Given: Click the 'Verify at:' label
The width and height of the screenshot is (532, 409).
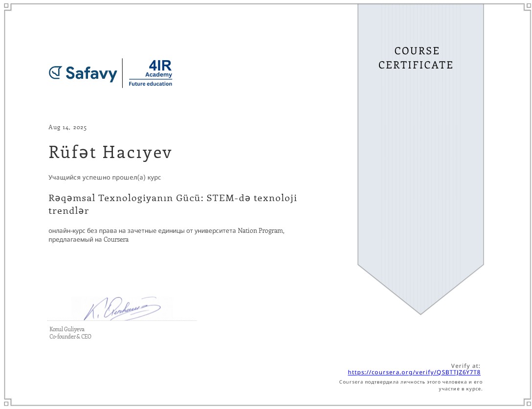Looking at the screenshot, I should pos(465,365).
